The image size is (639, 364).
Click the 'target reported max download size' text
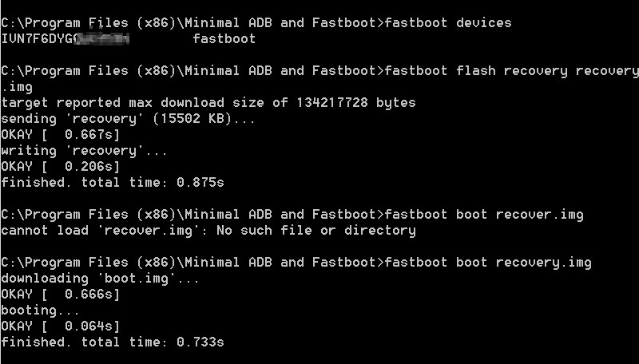pos(132,102)
